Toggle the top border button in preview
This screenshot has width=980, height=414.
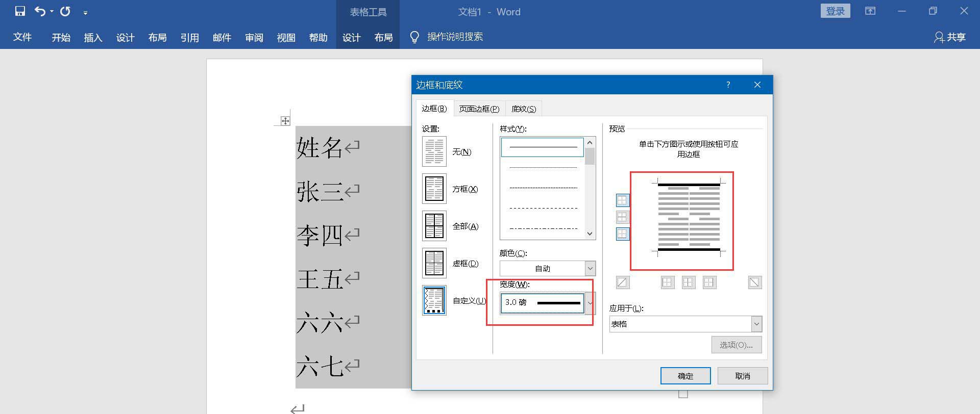click(623, 200)
